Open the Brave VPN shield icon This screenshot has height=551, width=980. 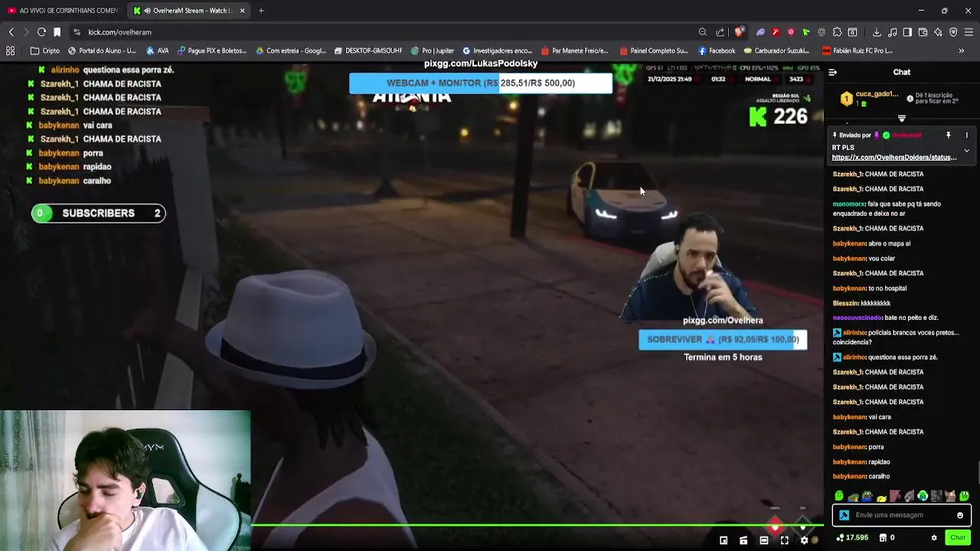tap(953, 32)
